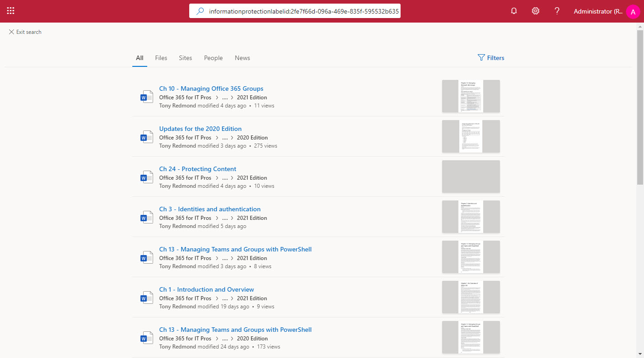Click Word icon for Ch 24 result
The width and height of the screenshot is (644, 358).
pos(147,177)
